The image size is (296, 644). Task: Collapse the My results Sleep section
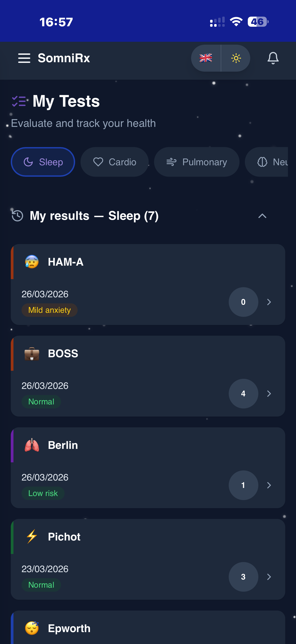tap(262, 216)
